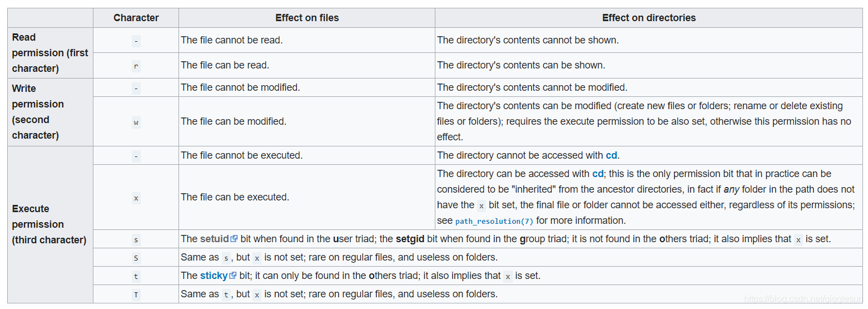Click the external-link icon beside setuid
The height and width of the screenshot is (309, 868).
(234, 239)
